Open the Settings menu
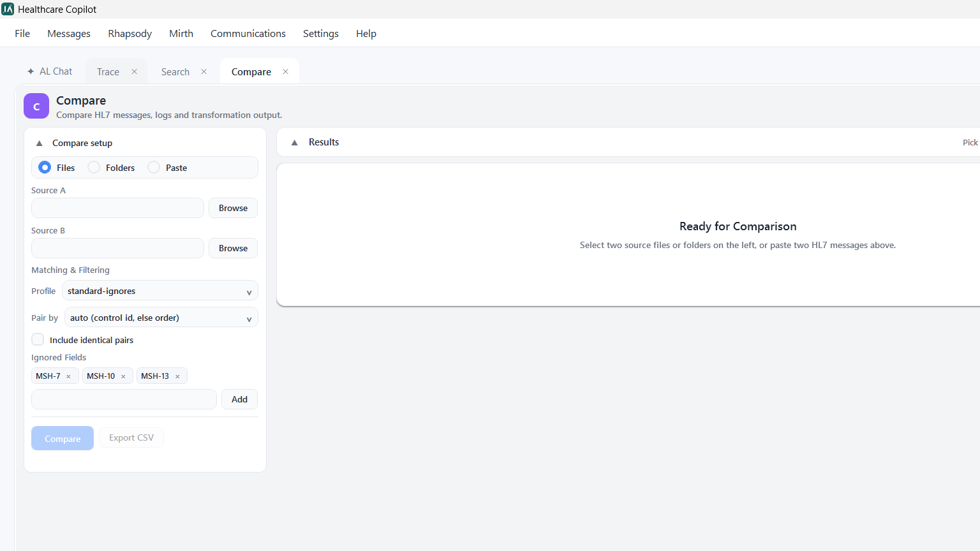Screen dimensions: 980x551 [x=321, y=33]
